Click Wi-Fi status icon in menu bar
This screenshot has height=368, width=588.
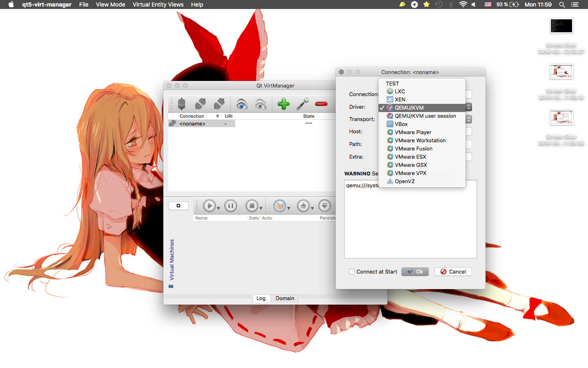(x=463, y=4)
